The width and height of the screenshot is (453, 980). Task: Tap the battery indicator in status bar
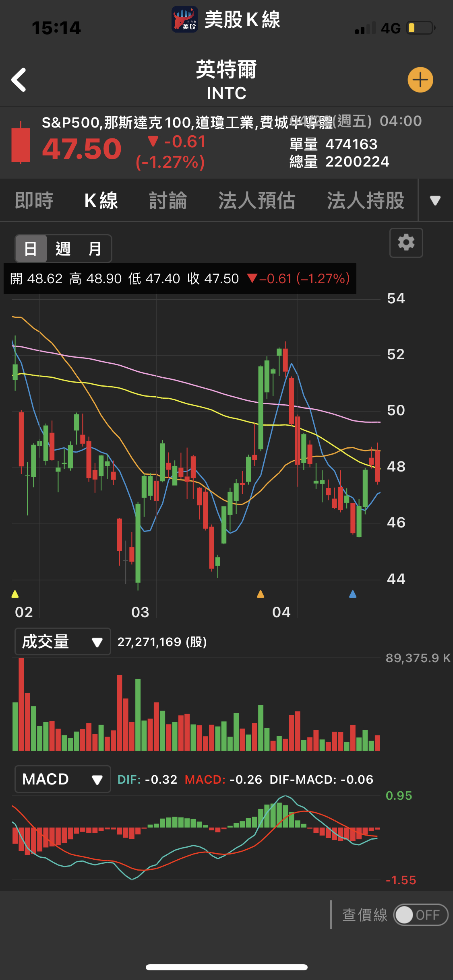click(x=421, y=28)
